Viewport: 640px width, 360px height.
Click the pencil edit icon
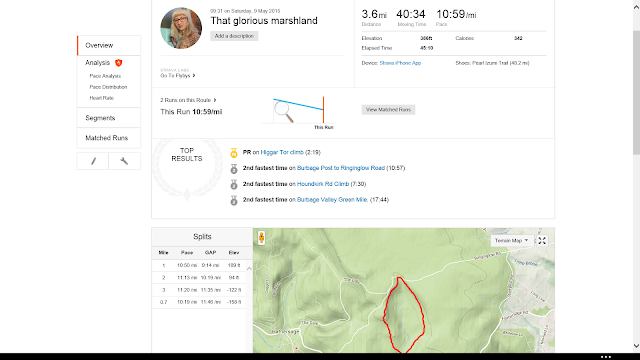pyautogui.click(x=93, y=161)
